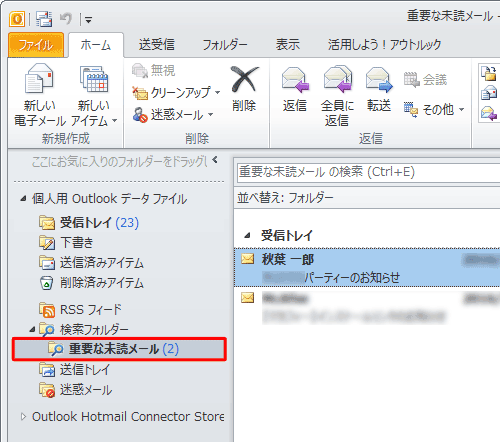Click the top quick step folder icon

pos(489,73)
